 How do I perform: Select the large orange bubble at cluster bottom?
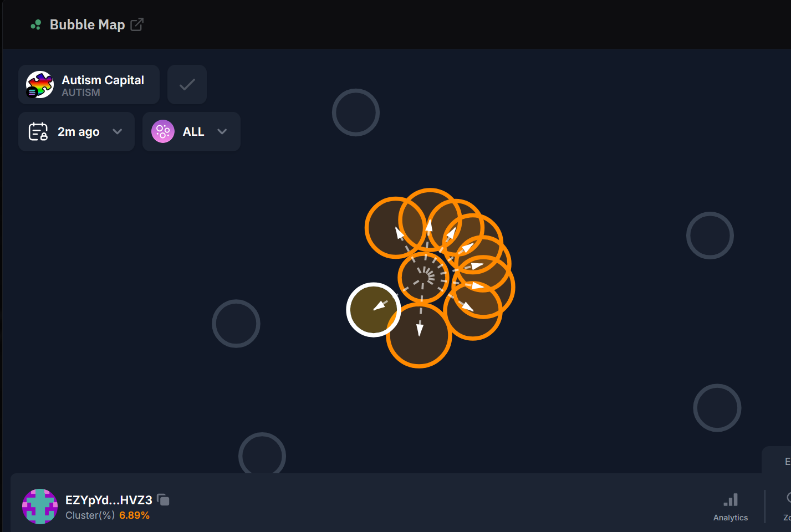click(x=419, y=335)
